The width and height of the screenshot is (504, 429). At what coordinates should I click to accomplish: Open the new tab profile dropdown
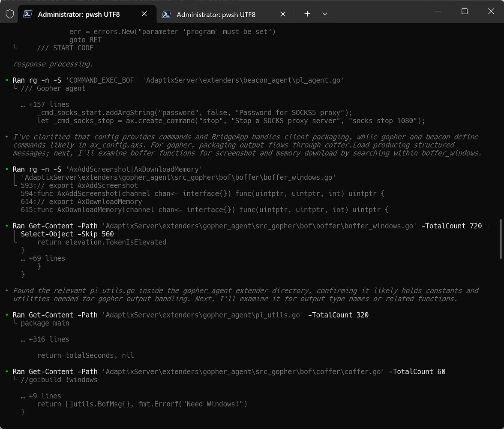325,14
